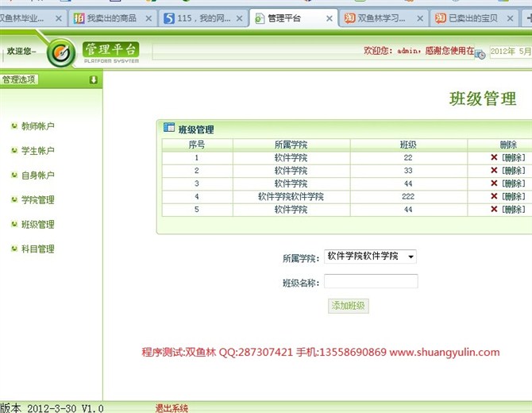532x413 pixels.
Task: Click the red X delete icon for row 4
Action: [x=494, y=196]
